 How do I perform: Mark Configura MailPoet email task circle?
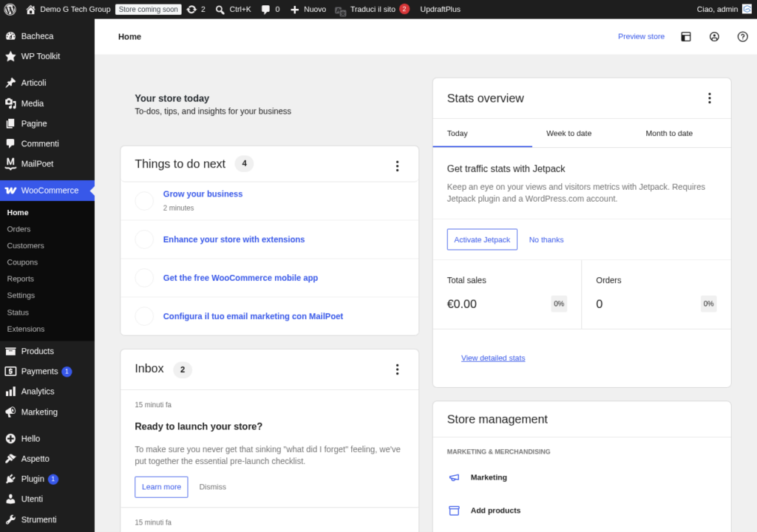pyautogui.click(x=144, y=316)
